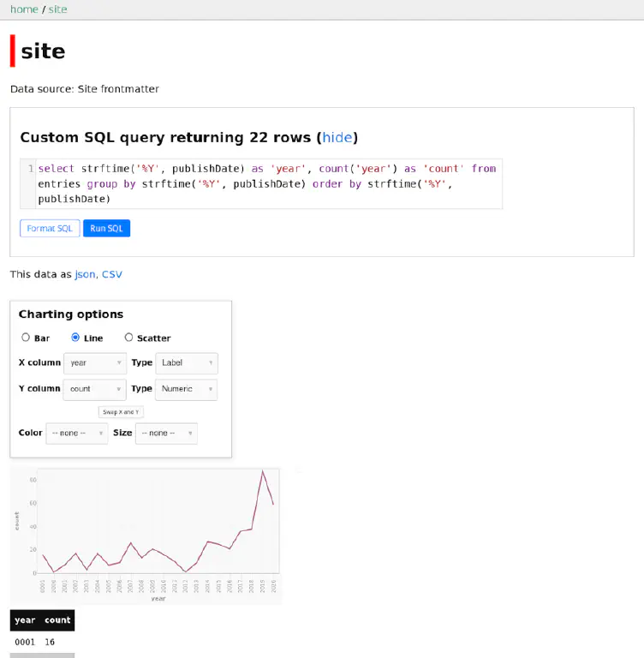644x658 pixels.
Task: Open the data as json
Action: [85, 274]
